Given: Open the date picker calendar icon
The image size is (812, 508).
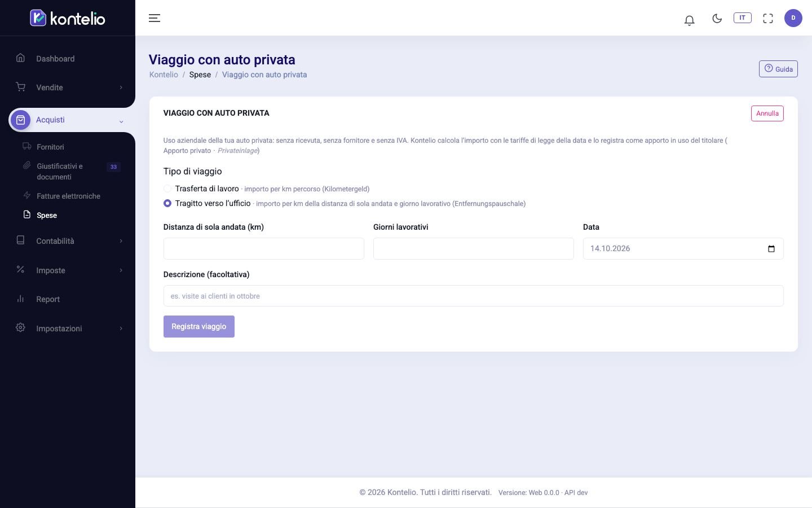Looking at the screenshot, I should 771,249.
